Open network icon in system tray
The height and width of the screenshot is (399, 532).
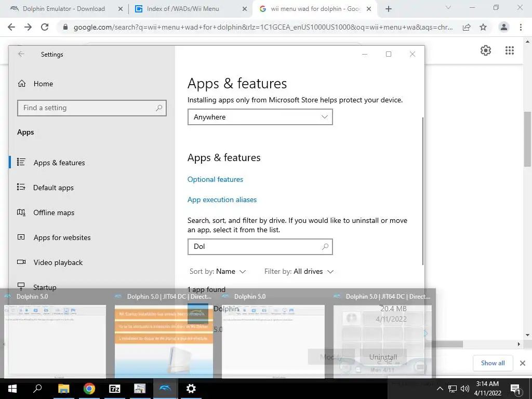(x=453, y=389)
